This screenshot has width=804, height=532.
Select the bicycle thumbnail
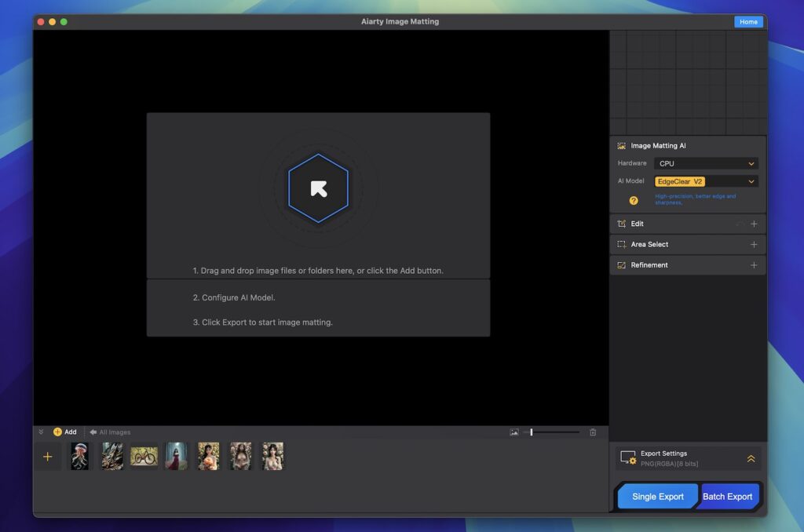click(144, 456)
